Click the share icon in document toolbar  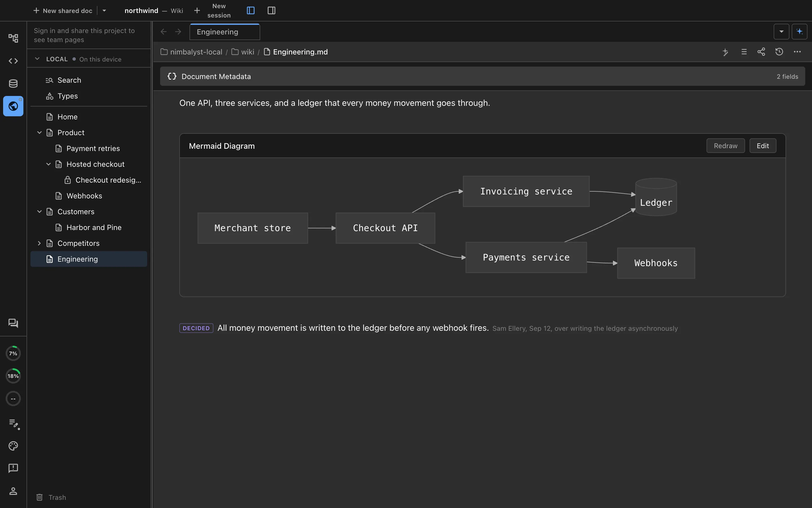coord(761,52)
